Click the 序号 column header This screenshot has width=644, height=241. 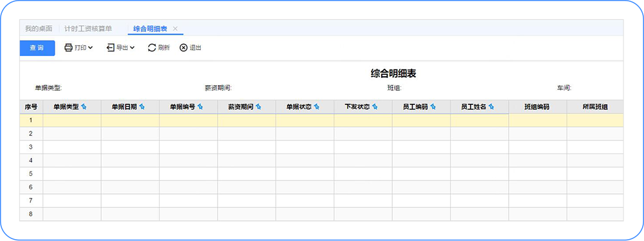(x=31, y=107)
